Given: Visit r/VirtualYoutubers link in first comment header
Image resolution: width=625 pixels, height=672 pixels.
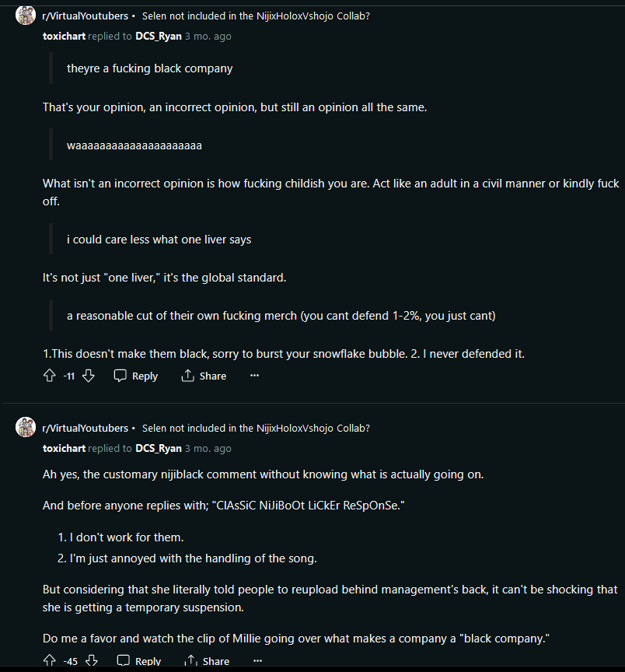Looking at the screenshot, I should pyautogui.click(x=86, y=16).
